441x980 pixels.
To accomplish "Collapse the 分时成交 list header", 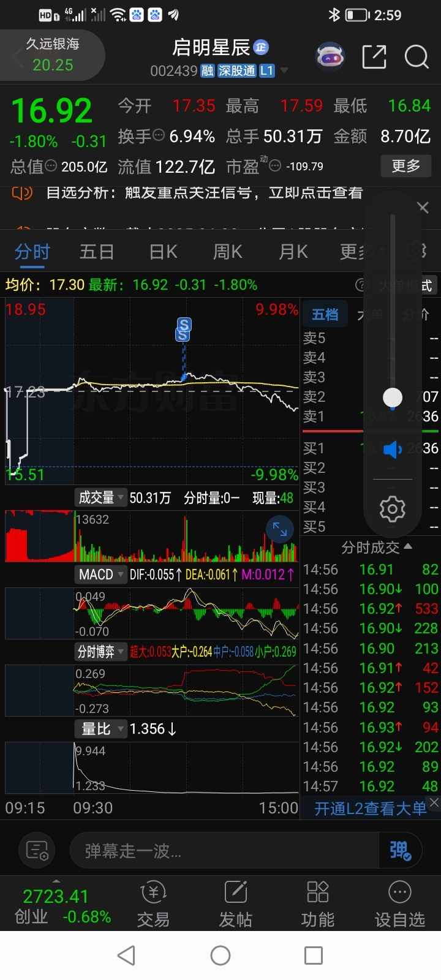I will pos(376,547).
